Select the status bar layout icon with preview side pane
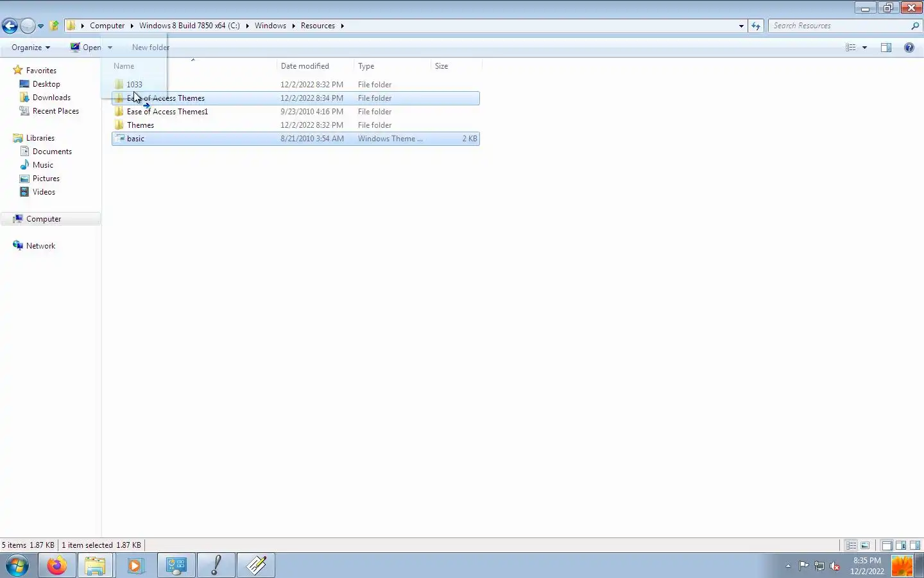 (x=915, y=546)
